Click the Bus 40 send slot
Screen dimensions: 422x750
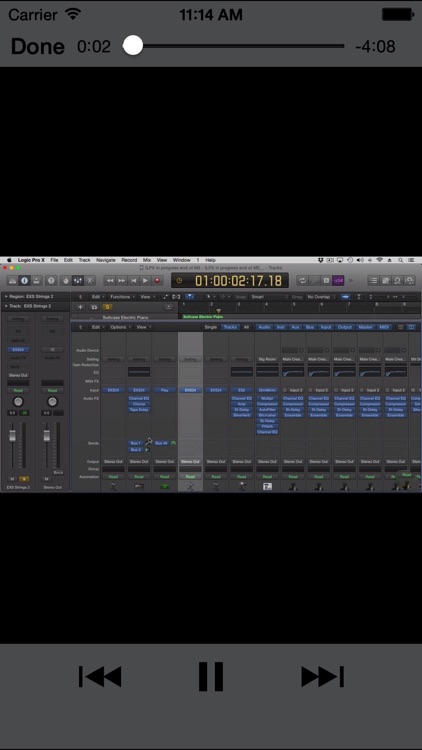click(162, 443)
